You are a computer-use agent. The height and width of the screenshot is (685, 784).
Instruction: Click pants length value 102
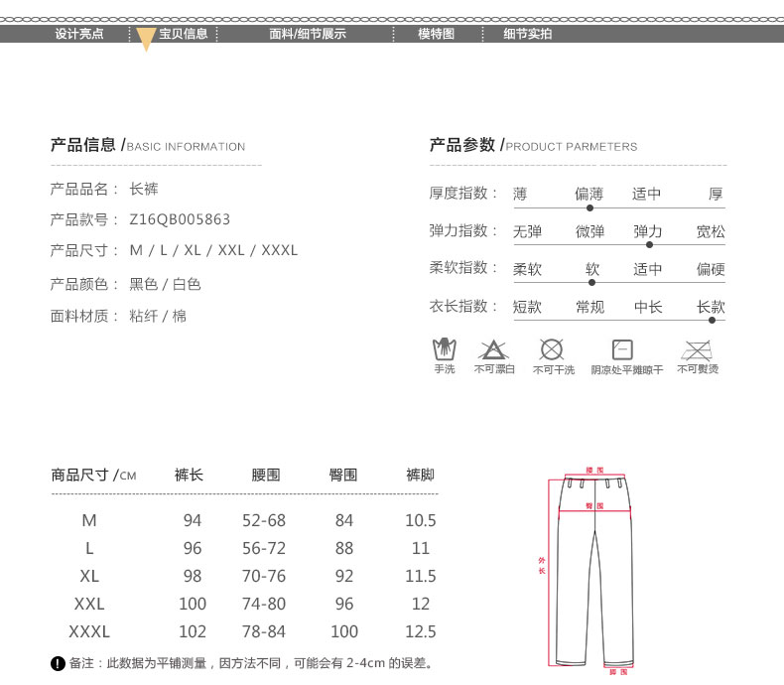pos(193,631)
